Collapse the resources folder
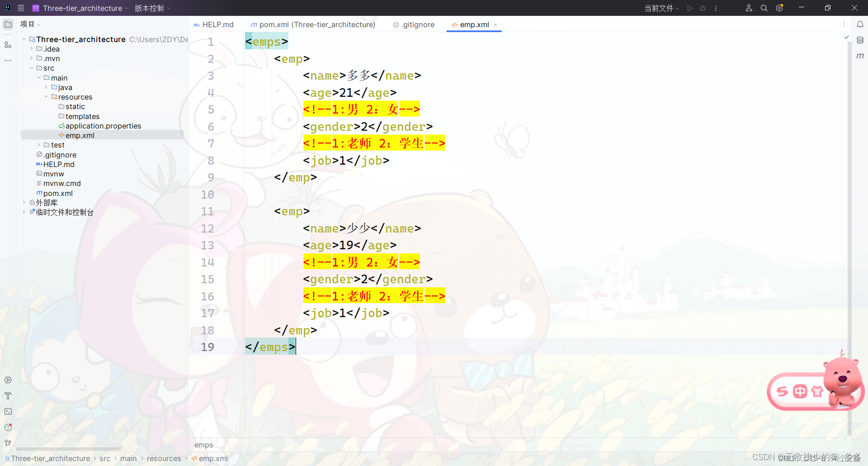Viewport: 868px width, 466px height. tap(46, 96)
